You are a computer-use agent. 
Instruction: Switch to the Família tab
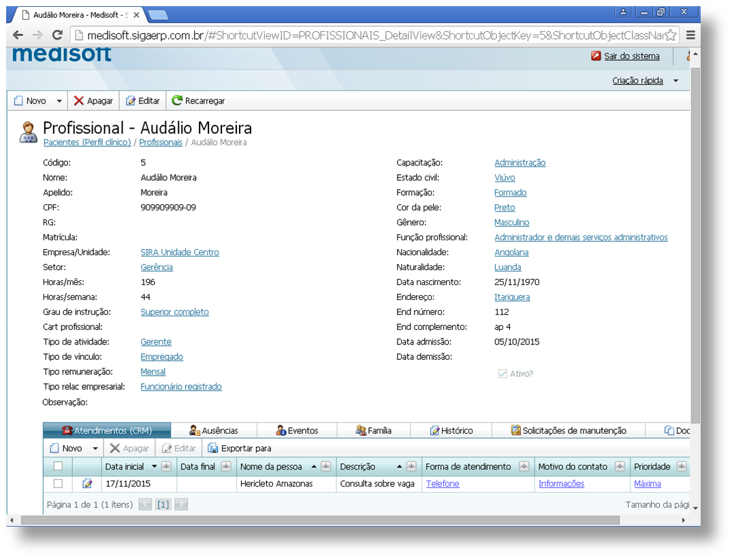pyautogui.click(x=374, y=431)
